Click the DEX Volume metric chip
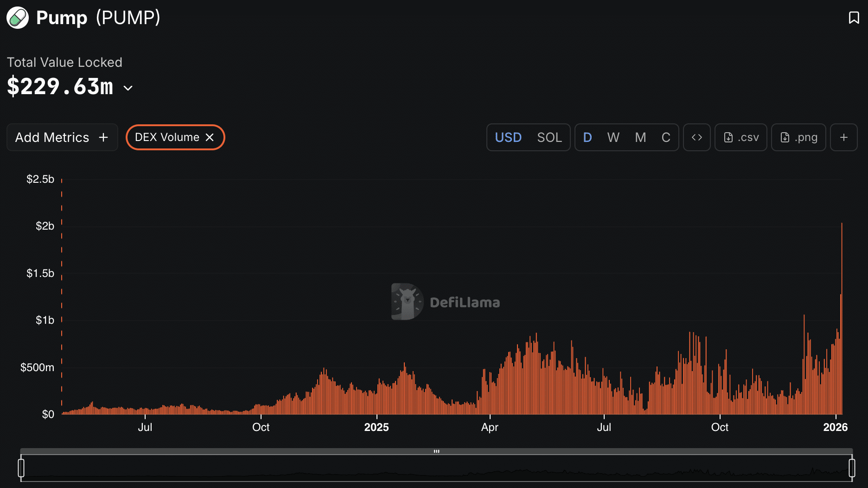Screen dimensions: 868x488 tap(167, 137)
